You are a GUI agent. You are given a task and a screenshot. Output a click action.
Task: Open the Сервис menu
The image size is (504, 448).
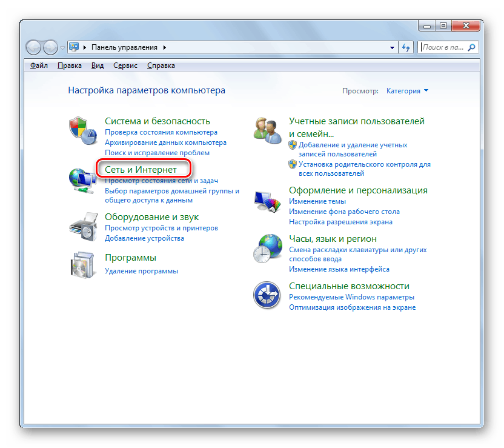point(125,65)
